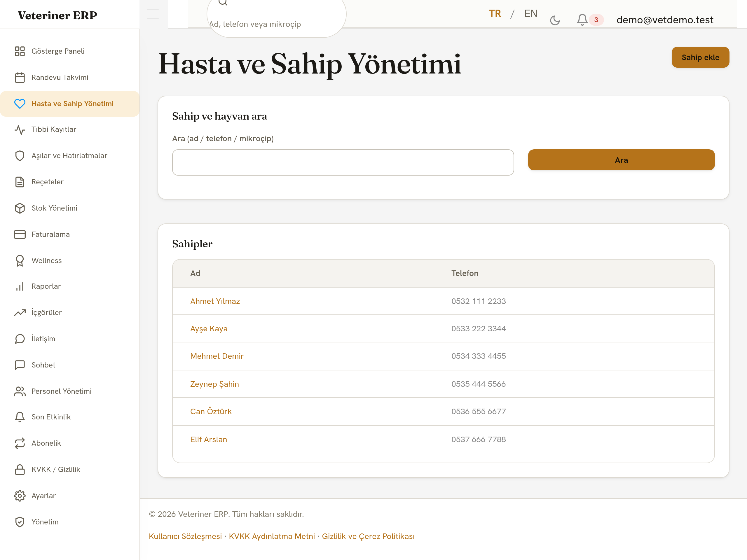The height and width of the screenshot is (560, 747).
Task: Click the Personel Yönetimi users icon
Action: pos(20,391)
